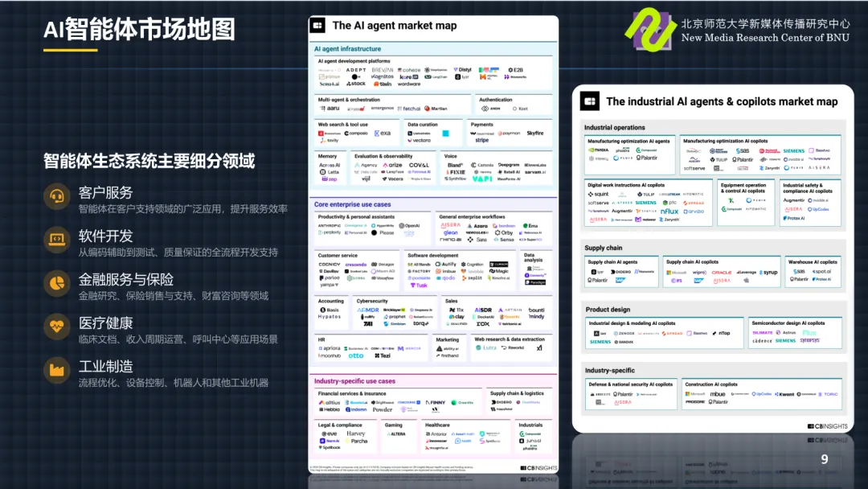Click the New Media Research Center of BNU text

pyautogui.click(x=765, y=38)
